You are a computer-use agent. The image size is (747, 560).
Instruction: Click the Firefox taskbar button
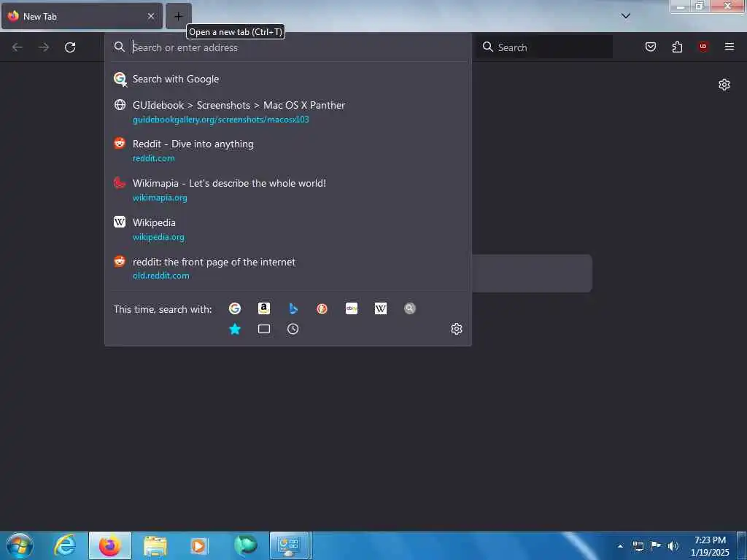[110, 545]
